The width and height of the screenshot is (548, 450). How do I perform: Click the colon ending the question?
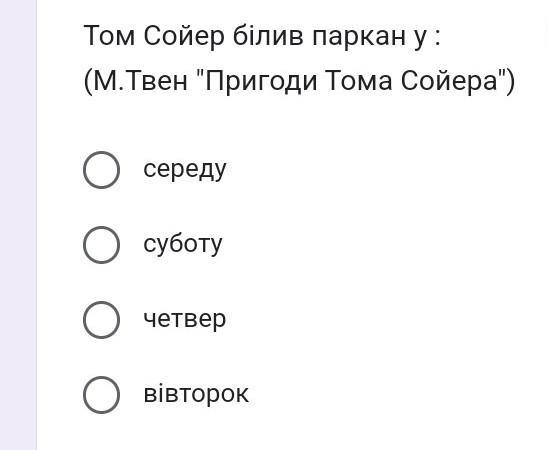click(436, 38)
